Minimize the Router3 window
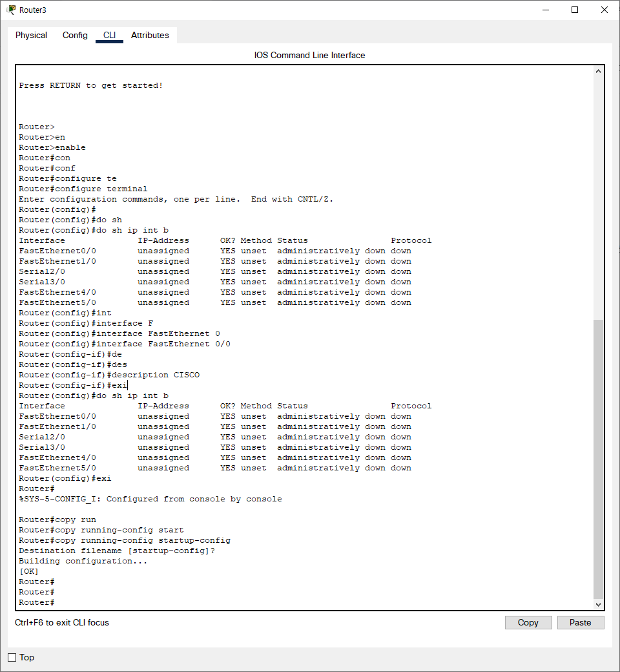 (546, 10)
